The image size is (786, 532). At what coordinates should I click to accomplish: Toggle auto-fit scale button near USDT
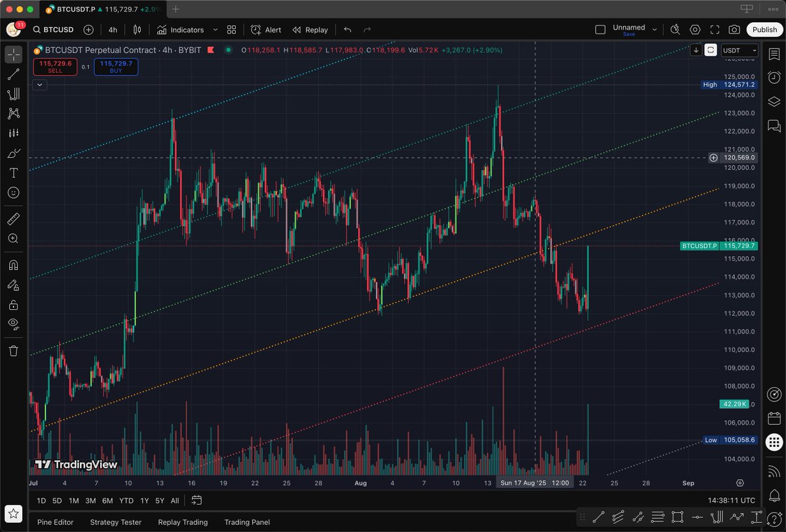point(711,50)
